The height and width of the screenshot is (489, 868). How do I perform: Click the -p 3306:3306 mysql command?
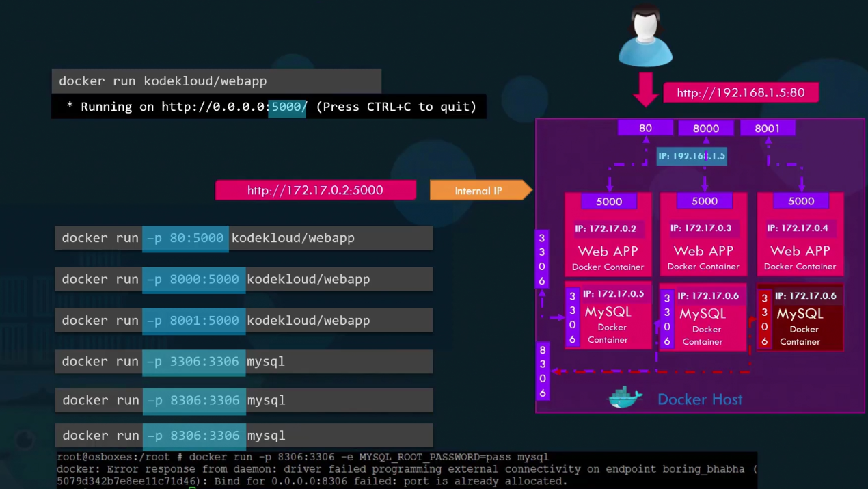243,361
